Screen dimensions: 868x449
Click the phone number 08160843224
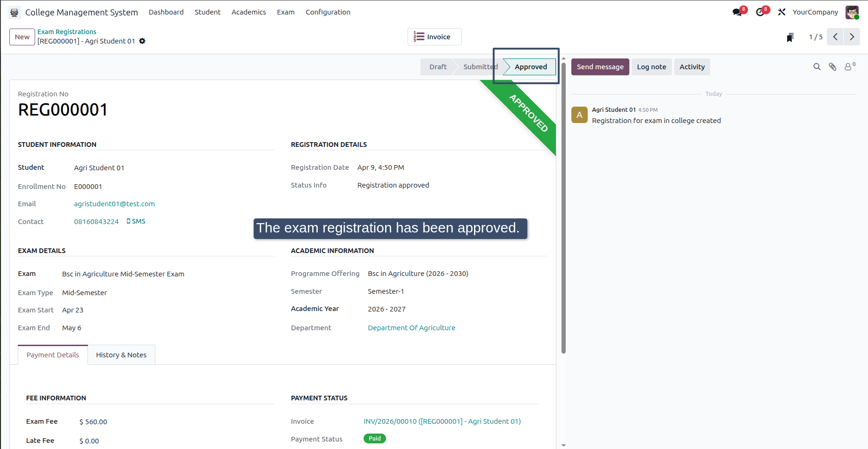[96, 222]
